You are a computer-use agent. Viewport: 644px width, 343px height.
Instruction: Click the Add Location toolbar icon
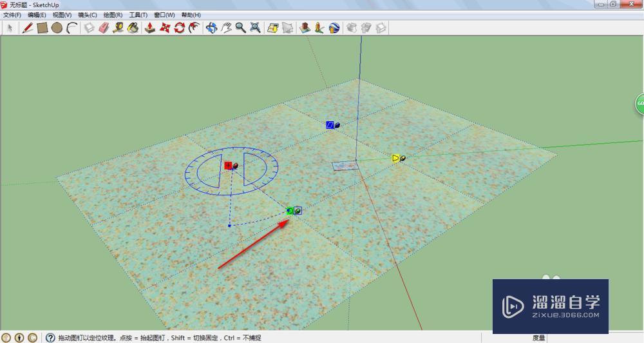point(272,28)
